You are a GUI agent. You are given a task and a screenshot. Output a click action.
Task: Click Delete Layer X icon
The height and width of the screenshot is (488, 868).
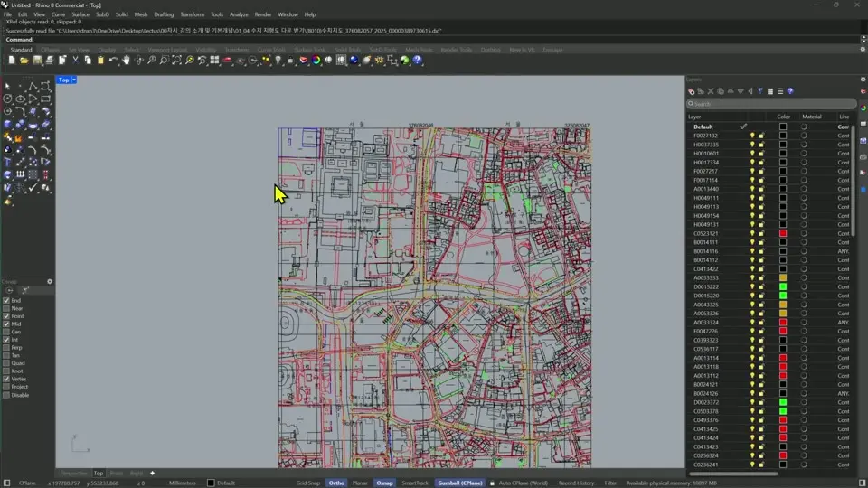click(711, 91)
